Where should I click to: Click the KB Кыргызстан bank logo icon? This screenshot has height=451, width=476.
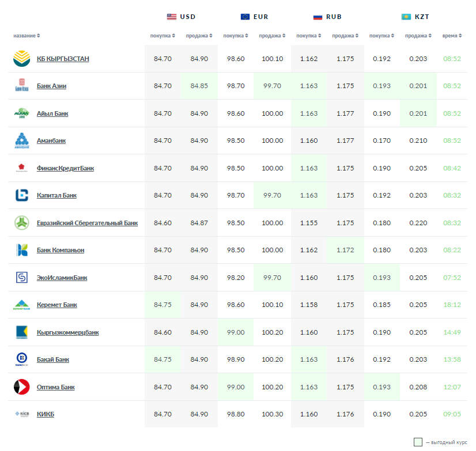(21, 59)
